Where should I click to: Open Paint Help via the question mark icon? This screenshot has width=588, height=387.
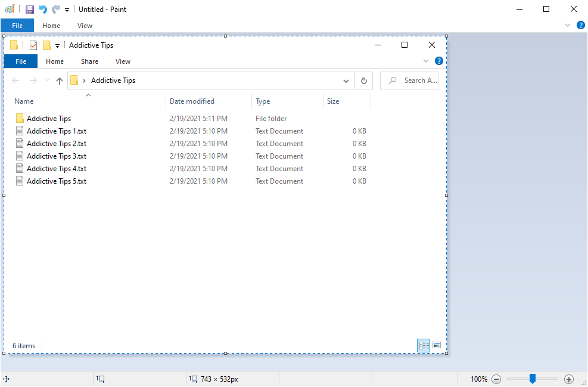pos(580,25)
